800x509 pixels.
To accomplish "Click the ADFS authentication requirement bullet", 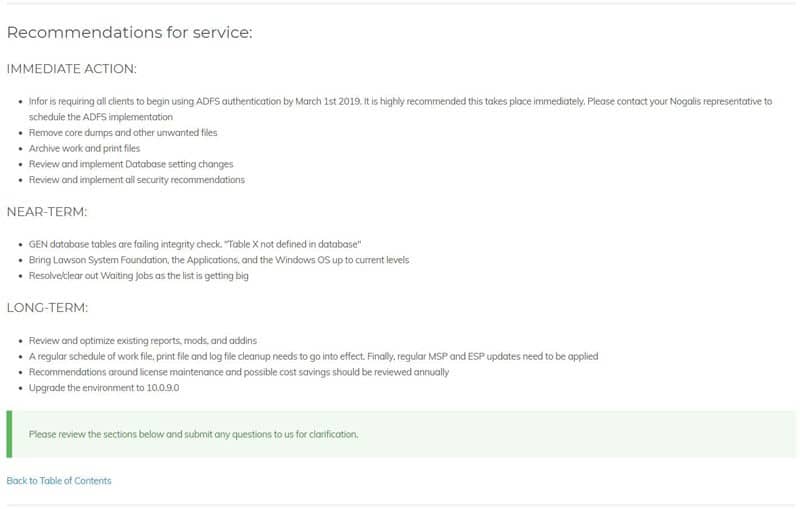I will (401, 109).
